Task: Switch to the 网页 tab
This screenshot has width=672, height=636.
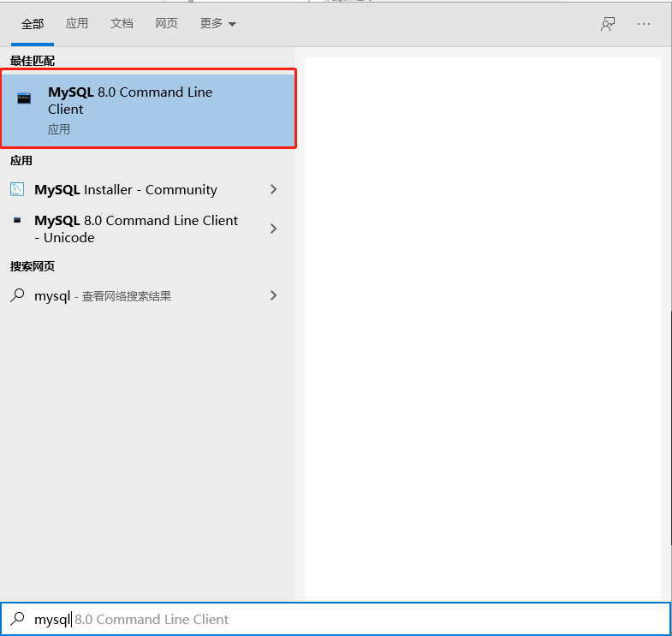Action: 166,23
